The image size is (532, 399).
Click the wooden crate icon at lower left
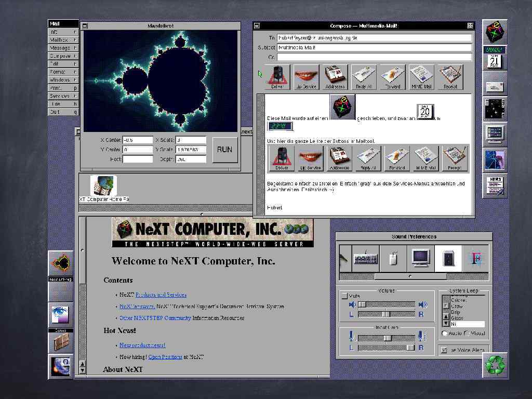61,341
